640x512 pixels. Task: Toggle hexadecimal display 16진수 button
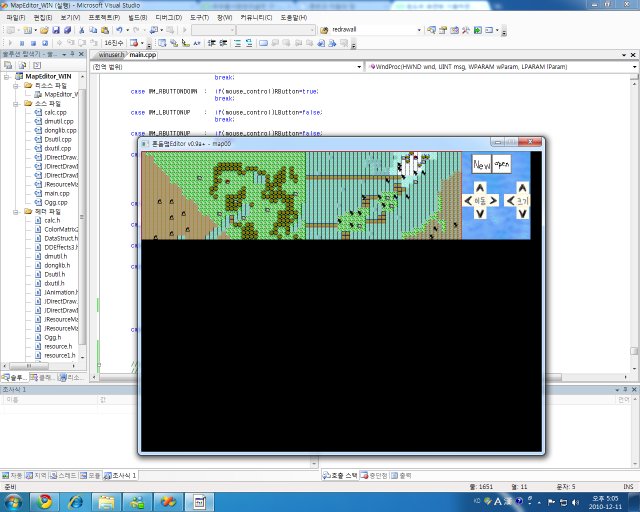click(113, 43)
